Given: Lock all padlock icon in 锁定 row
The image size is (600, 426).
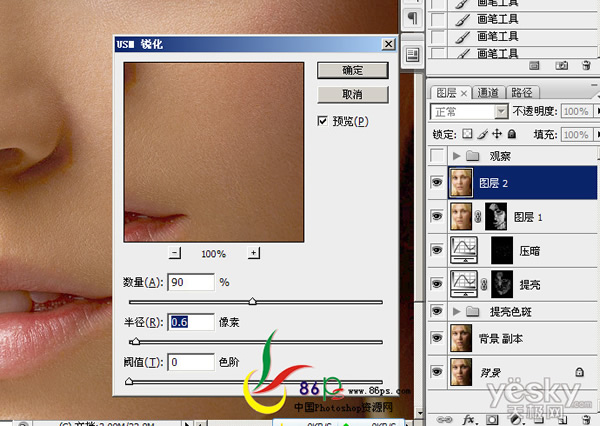Looking at the screenshot, I should coord(512,134).
